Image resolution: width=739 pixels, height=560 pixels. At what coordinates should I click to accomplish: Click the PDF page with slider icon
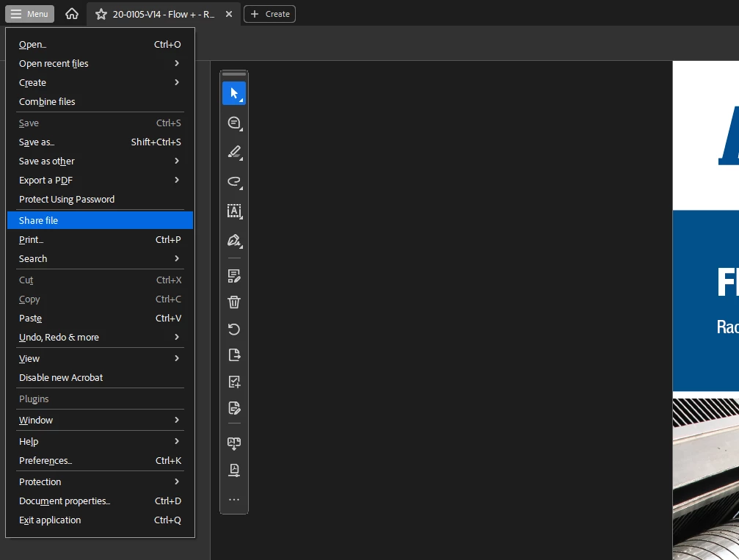[234, 470]
